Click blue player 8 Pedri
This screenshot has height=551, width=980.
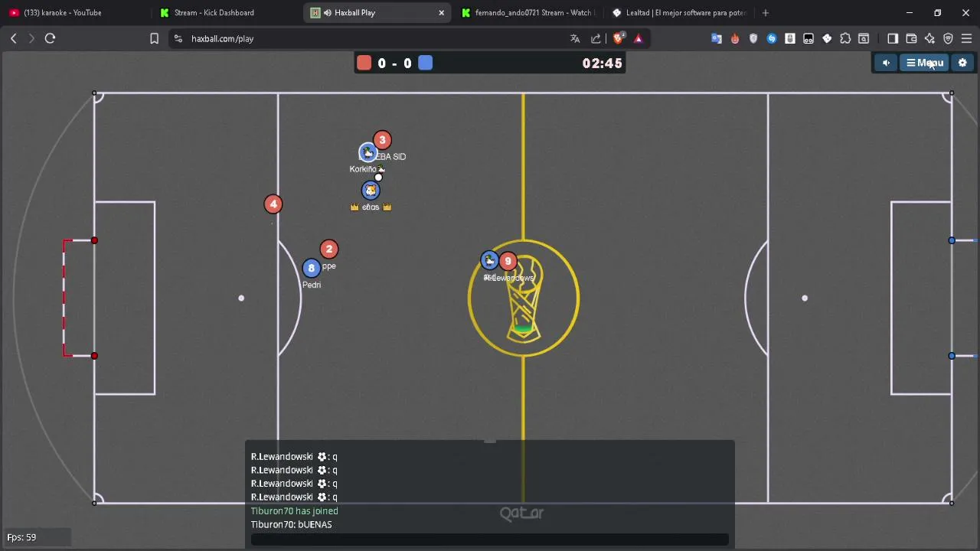click(x=311, y=268)
